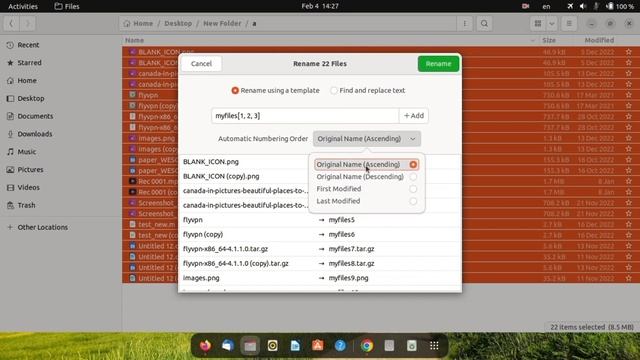
Task: Click the myfiles7.tar.gz new name
Action: (351, 249)
